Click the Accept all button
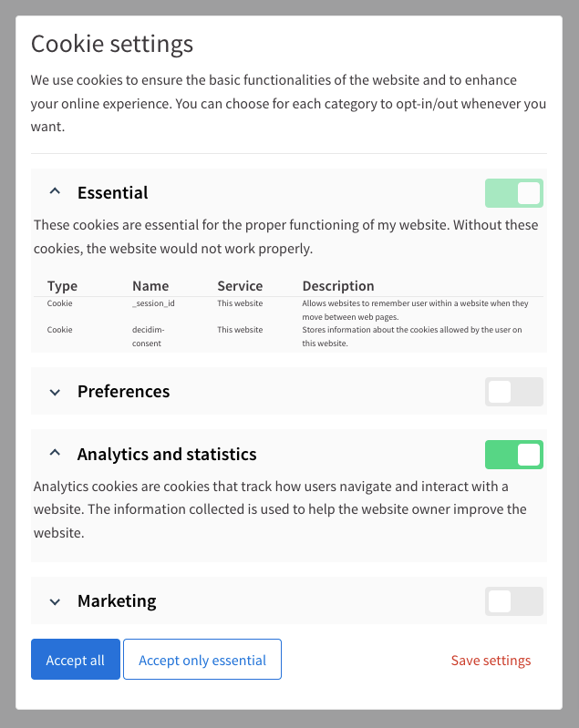579x728 pixels. pyautogui.click(x=76, y=660)
